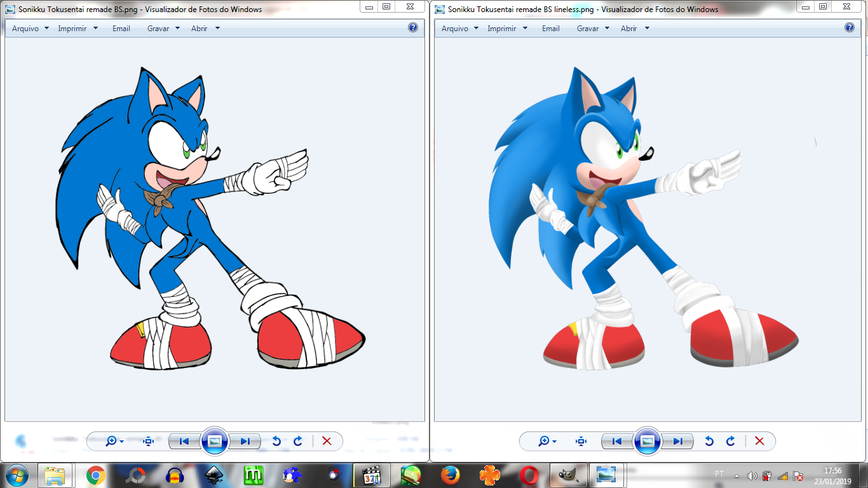868x488 pixels.
Task: Show hidden system tray icons
Action: tap(736, 475)
